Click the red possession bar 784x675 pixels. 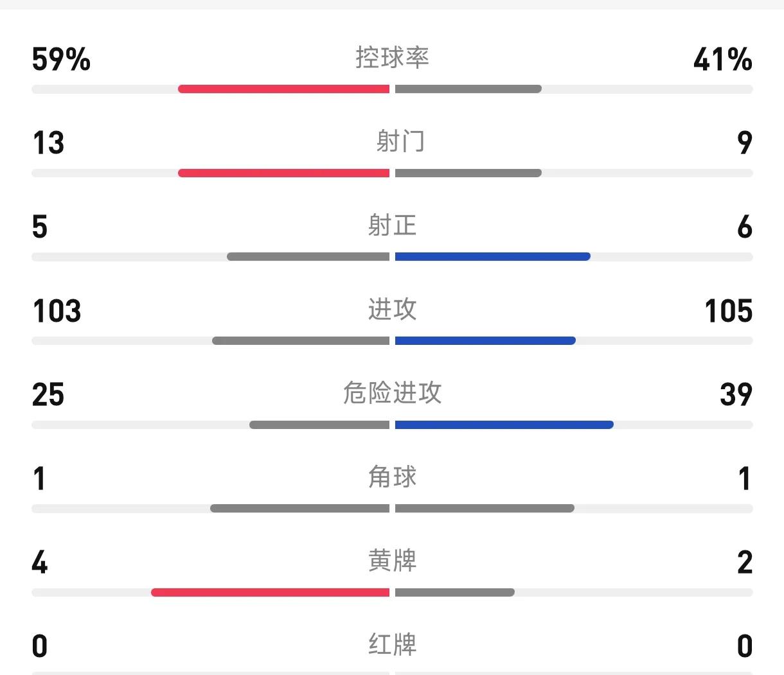click(283, 89)
